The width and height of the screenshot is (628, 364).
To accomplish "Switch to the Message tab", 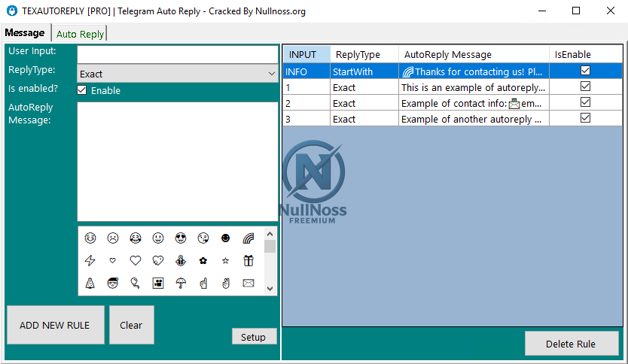I will pyautogui.click(x=25, y=33).
